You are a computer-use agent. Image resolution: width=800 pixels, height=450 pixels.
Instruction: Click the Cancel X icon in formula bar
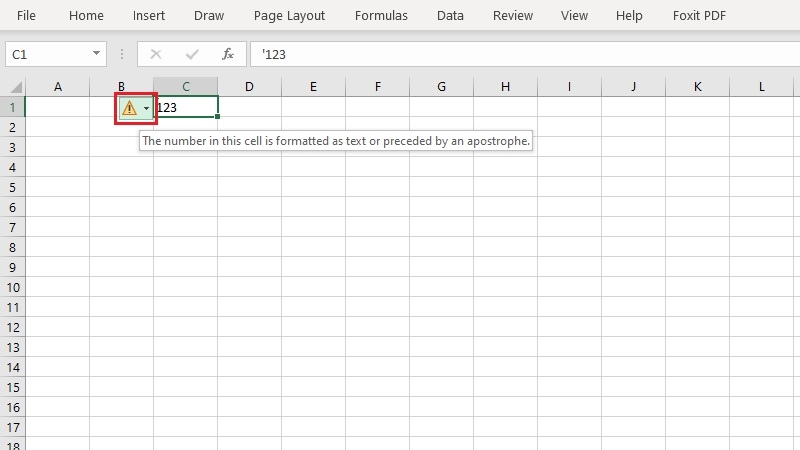[x=156, y=54]
